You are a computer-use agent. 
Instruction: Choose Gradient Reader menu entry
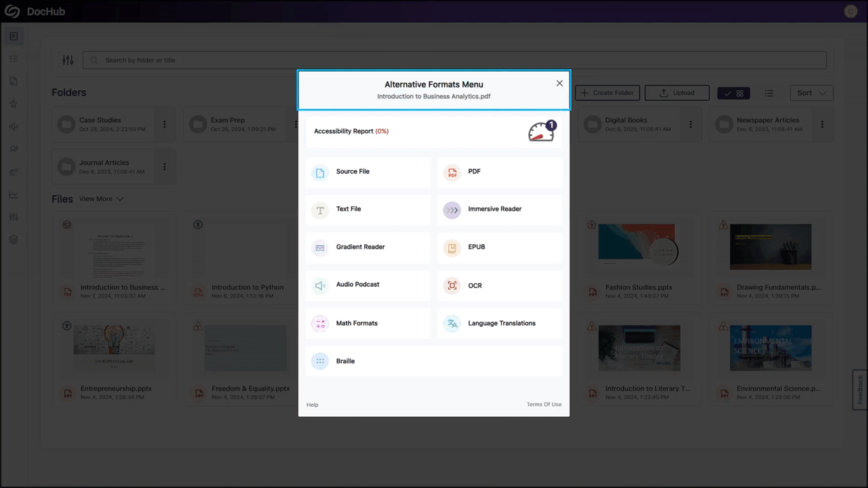(360, 247)
